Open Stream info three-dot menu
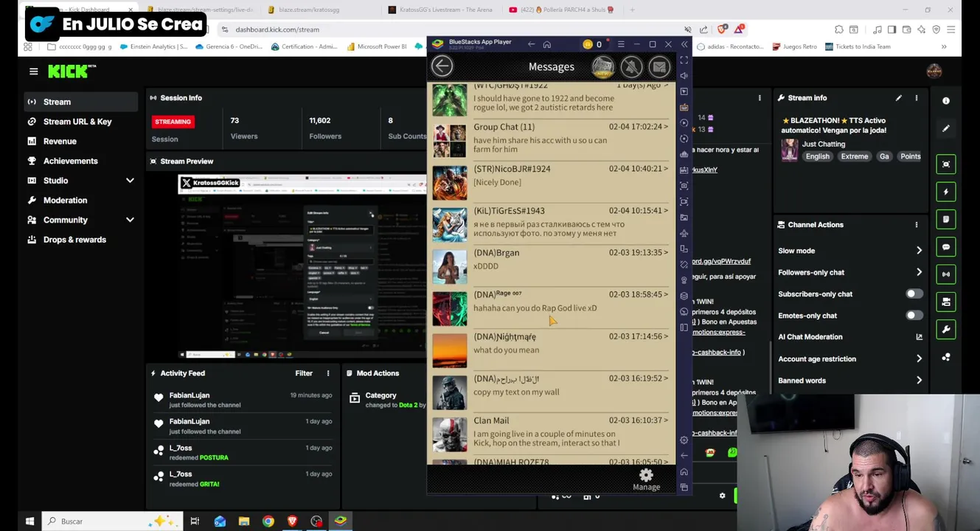Viewport: 980px width, 531px height. [x=917, y=98]
